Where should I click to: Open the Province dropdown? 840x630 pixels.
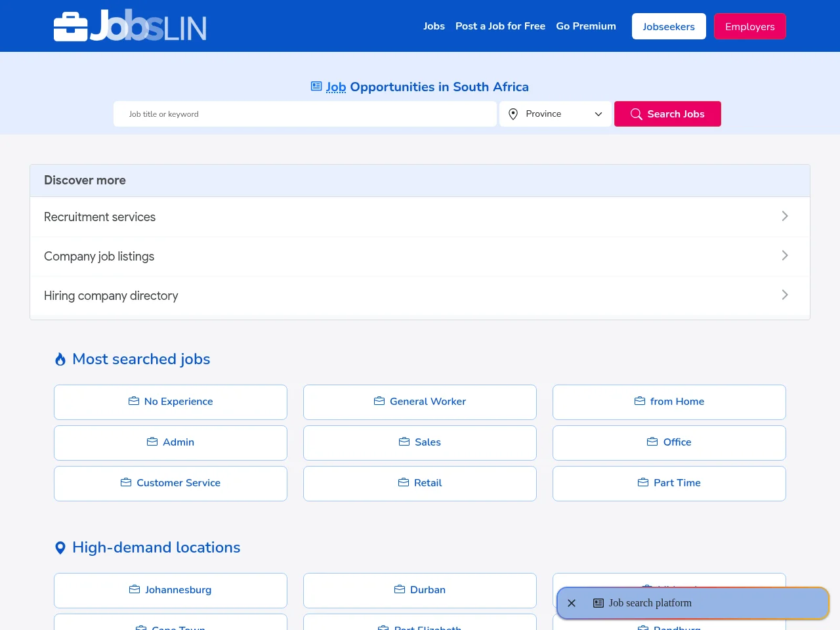point(555,114)
